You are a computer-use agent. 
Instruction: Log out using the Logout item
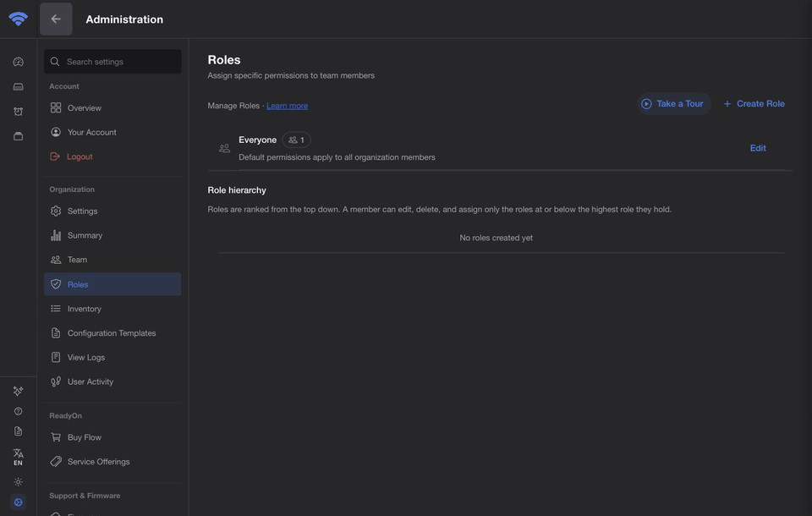112,156
